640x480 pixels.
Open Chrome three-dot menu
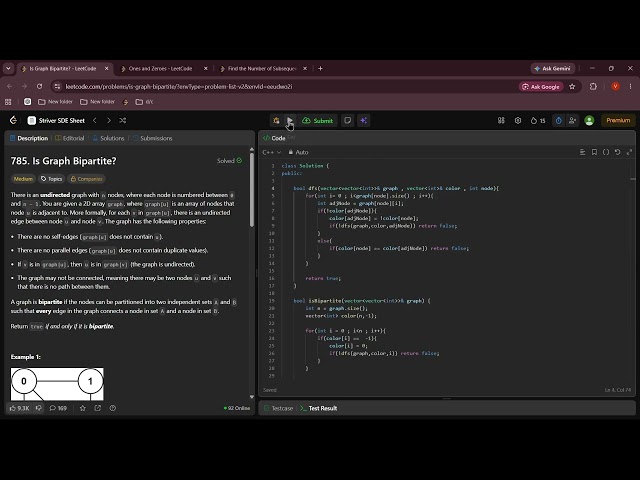coord(631,87)
